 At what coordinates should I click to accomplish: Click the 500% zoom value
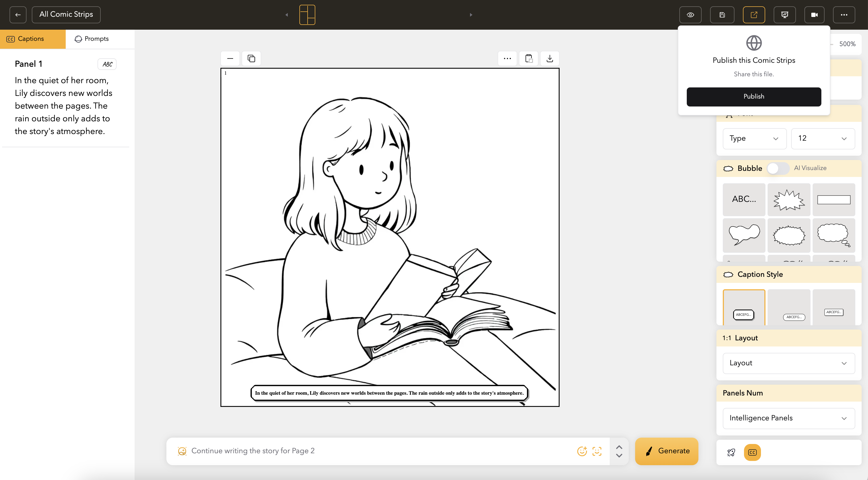(847, 44)
